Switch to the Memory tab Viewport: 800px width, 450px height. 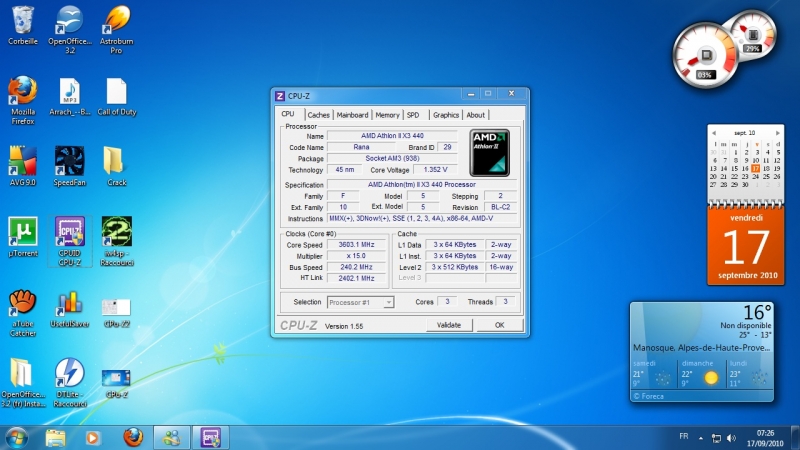point(387,115)
